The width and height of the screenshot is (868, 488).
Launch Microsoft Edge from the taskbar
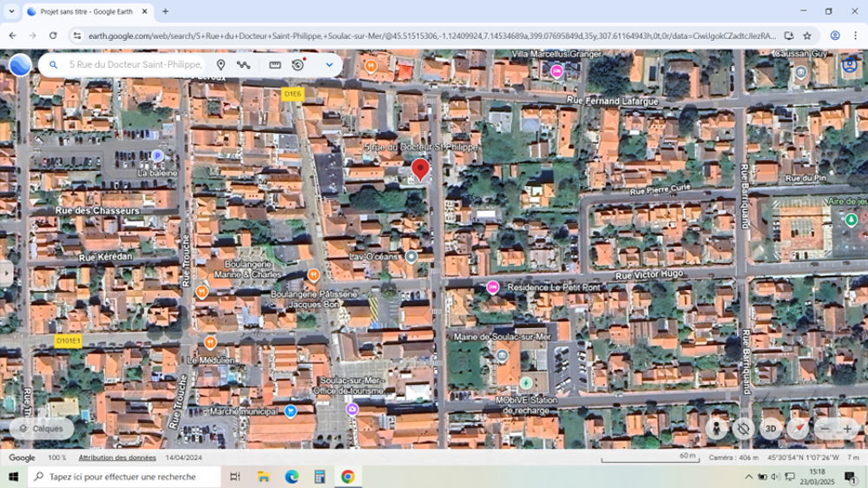tap(292, 477)
